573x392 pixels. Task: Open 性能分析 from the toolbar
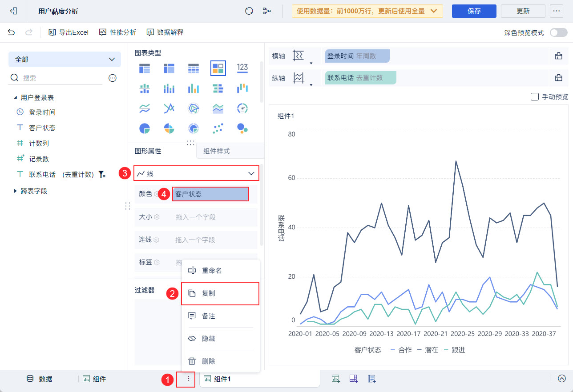(117, 32)
